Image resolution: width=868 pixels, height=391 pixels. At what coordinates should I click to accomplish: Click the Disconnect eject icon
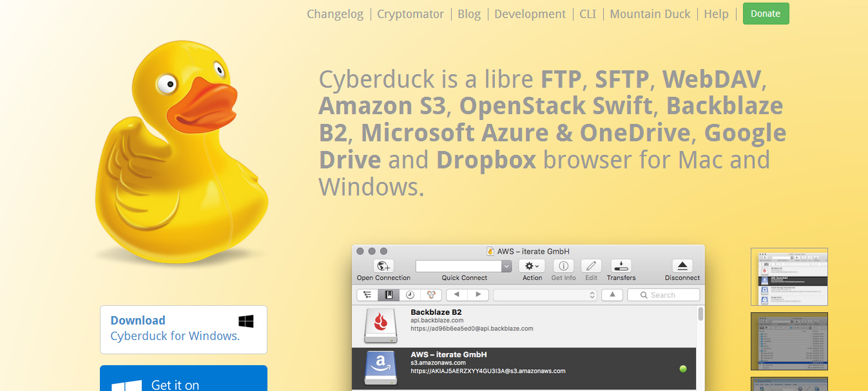(682, 266)
